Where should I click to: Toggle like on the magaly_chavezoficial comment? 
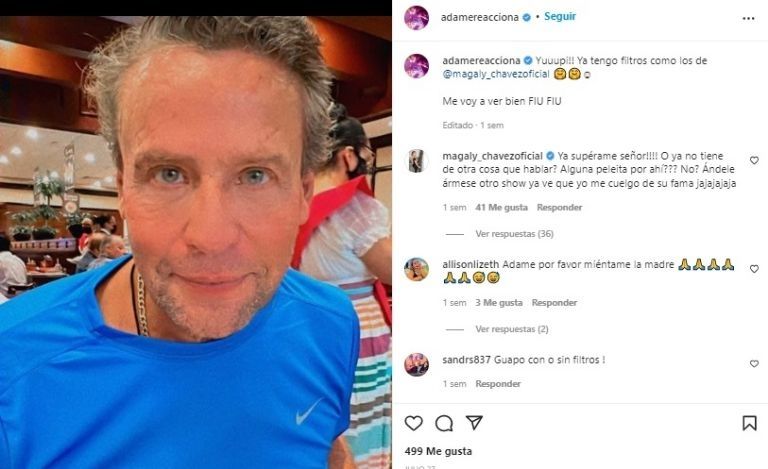pyautogui.click(x=754, y=161)
